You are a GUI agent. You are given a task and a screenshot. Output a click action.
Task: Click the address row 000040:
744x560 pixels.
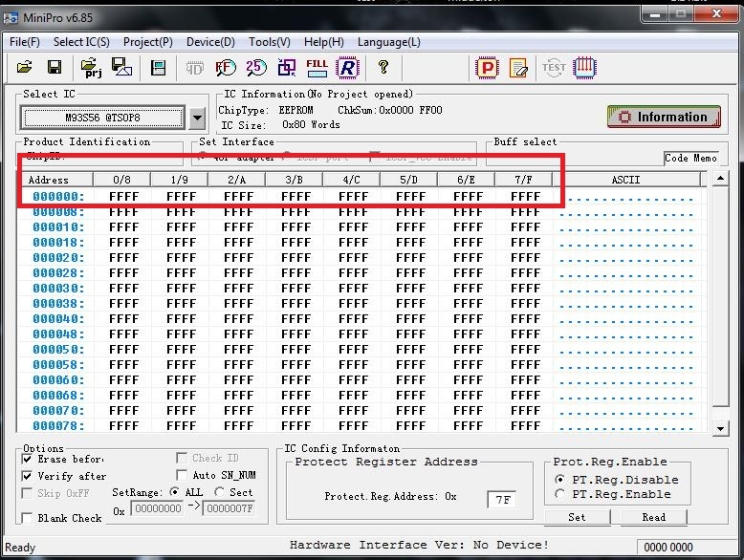[x=58, y=318]
